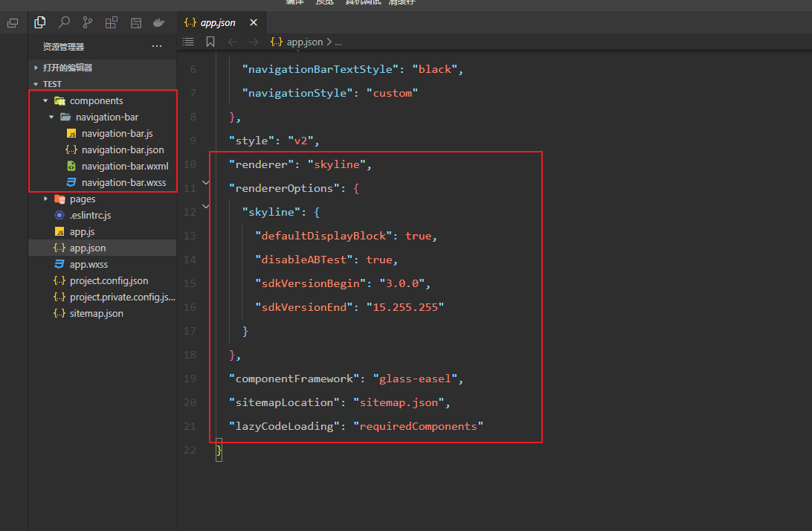Click line number 22 in the gutter
Image resolution: width=812 pixels, height=531 pixels.
click(190, 450)
